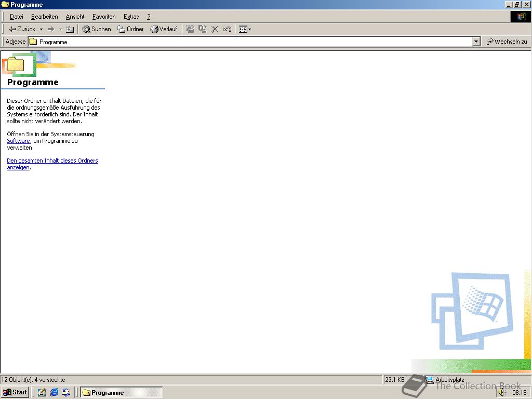The height and width of the screenshot is (399, 532).
Task: Restore the Programme window size
Action: point(517,4)
